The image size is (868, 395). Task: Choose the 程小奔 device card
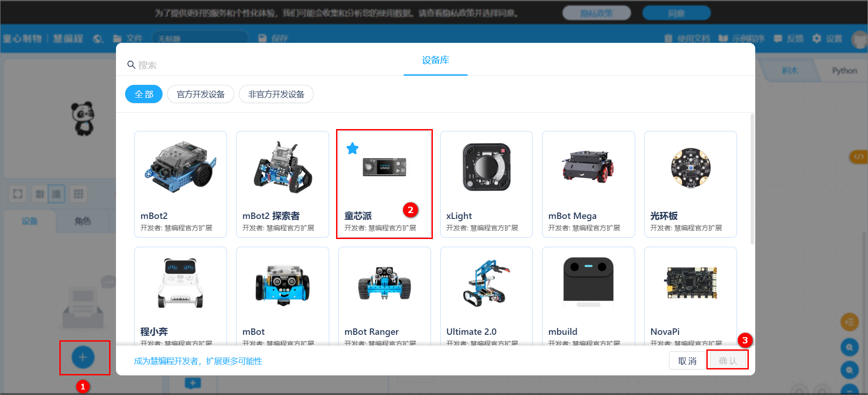pyautogui.click(x=180, y=296)
